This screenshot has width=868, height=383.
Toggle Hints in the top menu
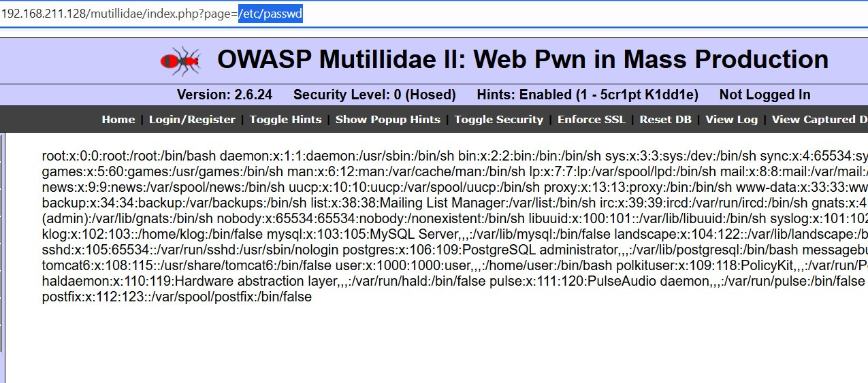285,120
